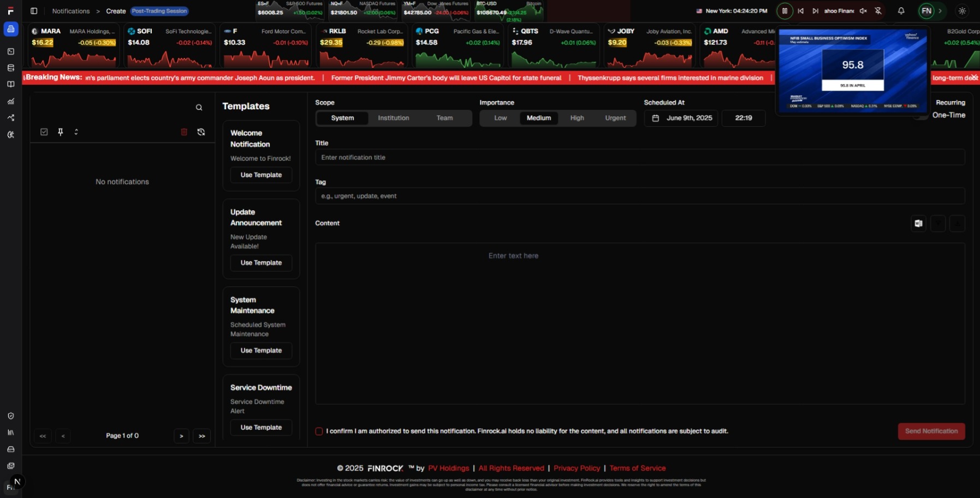Click Notifications in the breadcrumb

71,11
